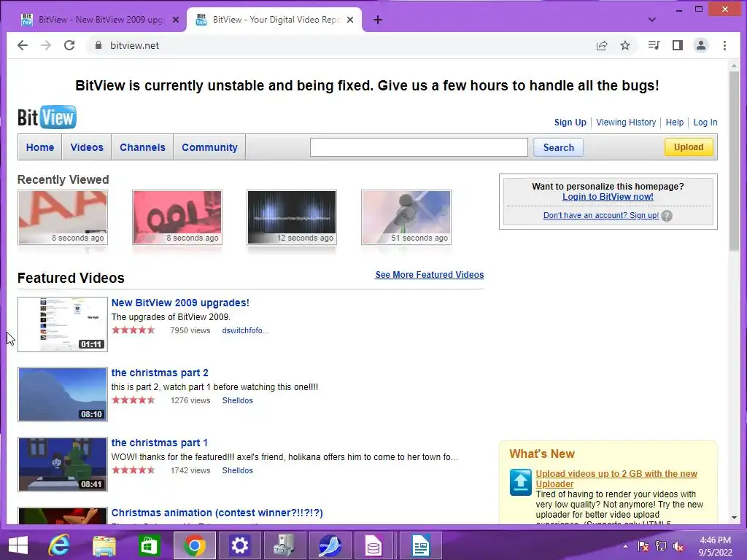Click the blue uploader arrow icon
Screen dimensions: 747x560
520,482
